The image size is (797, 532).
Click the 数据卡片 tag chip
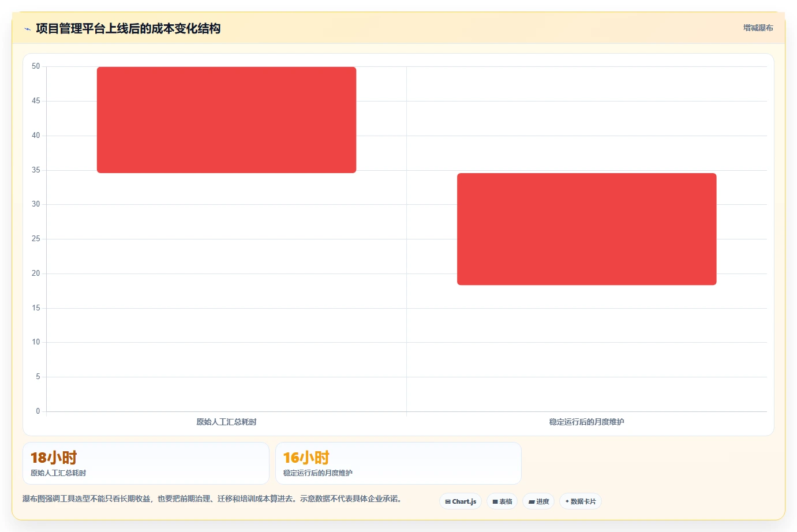(581, 501)
